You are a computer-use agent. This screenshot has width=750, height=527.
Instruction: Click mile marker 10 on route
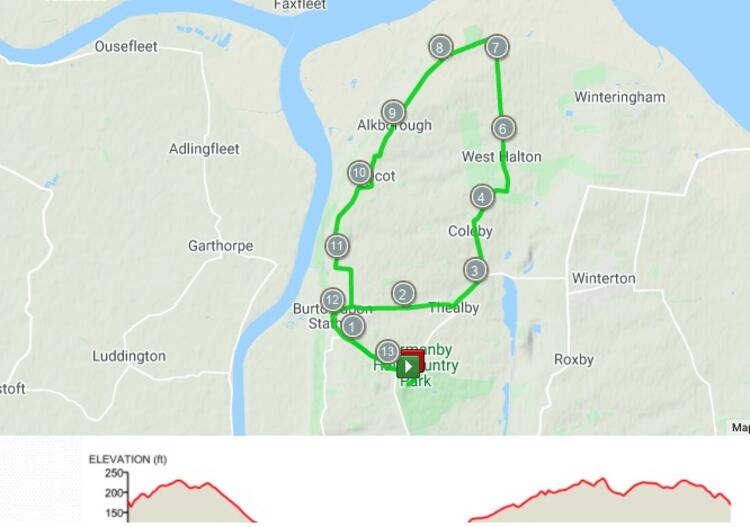point(360,173)
